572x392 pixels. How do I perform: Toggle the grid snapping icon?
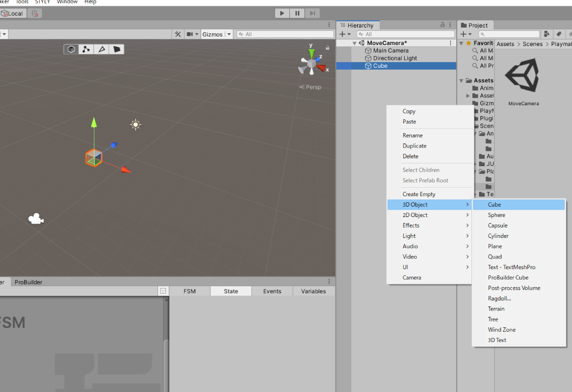pyautogui.click(x=35, y=13)
